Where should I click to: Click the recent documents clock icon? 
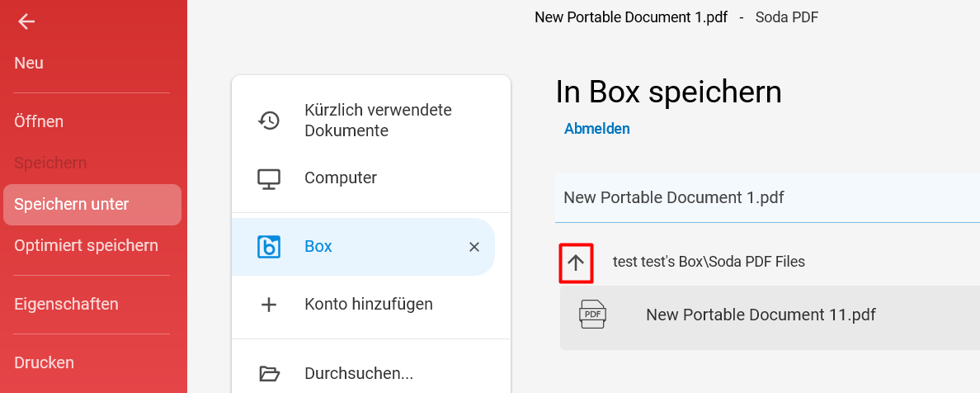(x=269, y=121)
